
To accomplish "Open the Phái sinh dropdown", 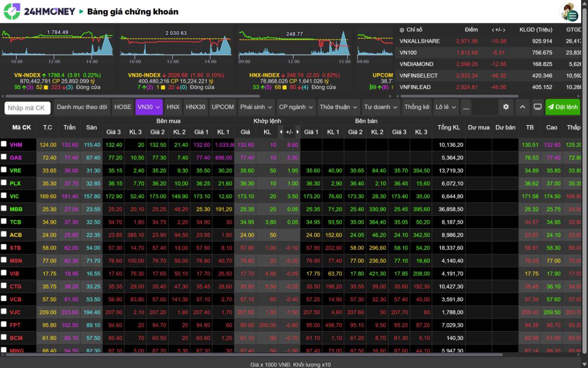I will [x=256, y=107].
